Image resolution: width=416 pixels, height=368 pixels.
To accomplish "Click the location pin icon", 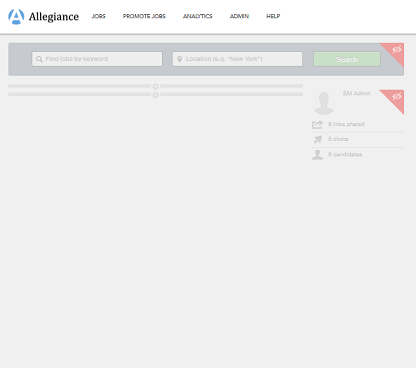I will [179, 59].
